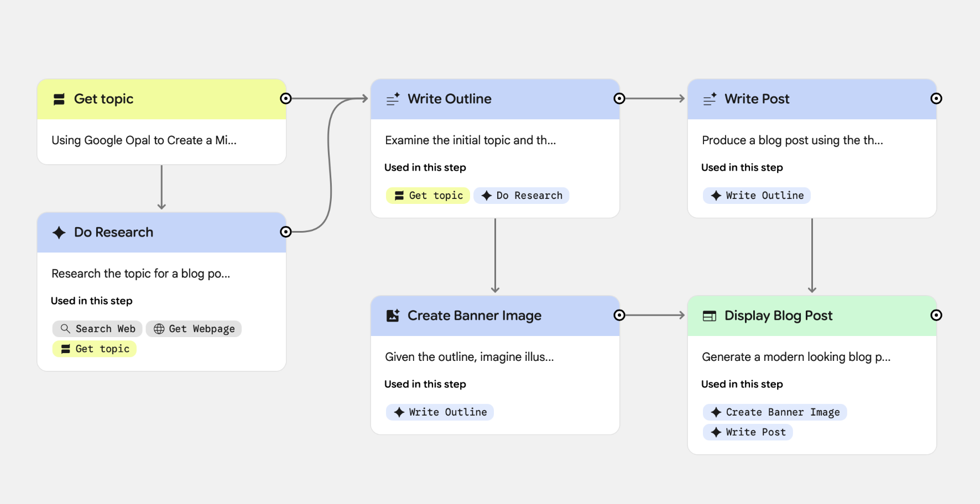Image resolution: width=980 pixels, height=504 pixels.
Task: Select the Write Post chip under Display Blog Post
Action: tap(747, 432)
